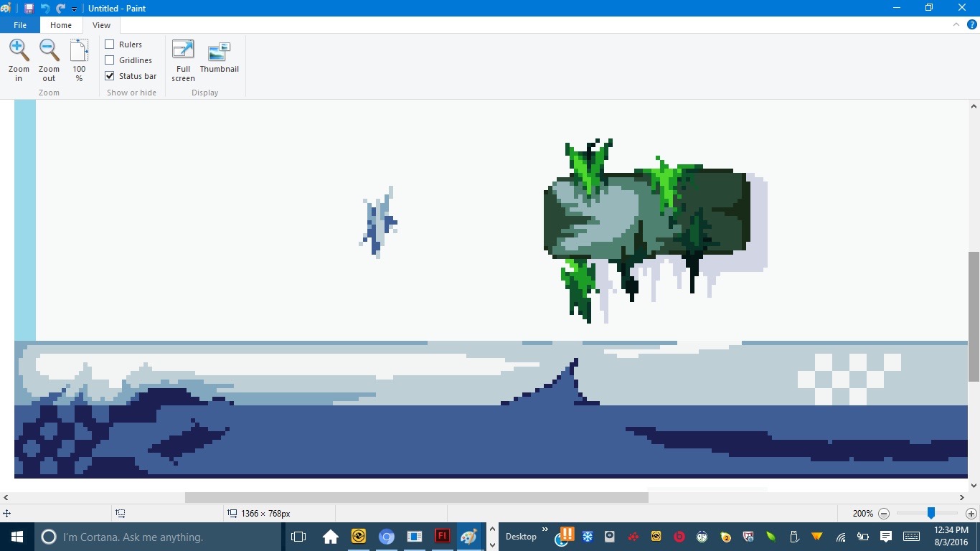Save the drawing using the floppy disk icon
980x551 pixels.
point(29,9)
